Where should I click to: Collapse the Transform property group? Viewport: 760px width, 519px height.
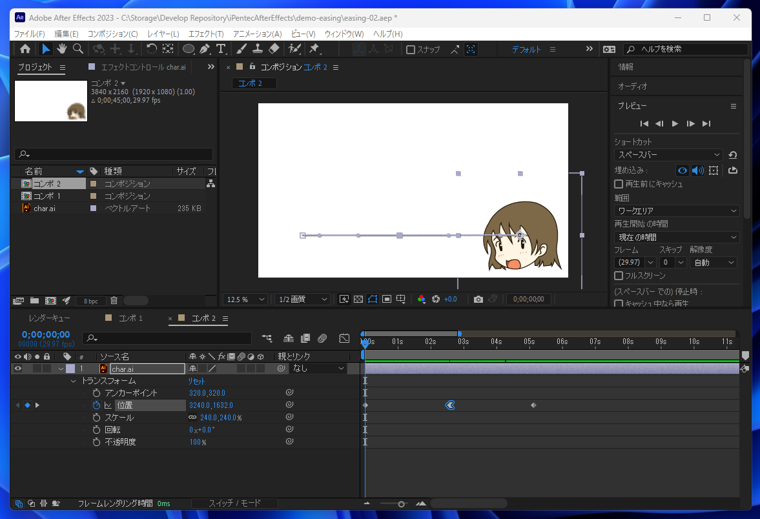click(x=74, y=381)
